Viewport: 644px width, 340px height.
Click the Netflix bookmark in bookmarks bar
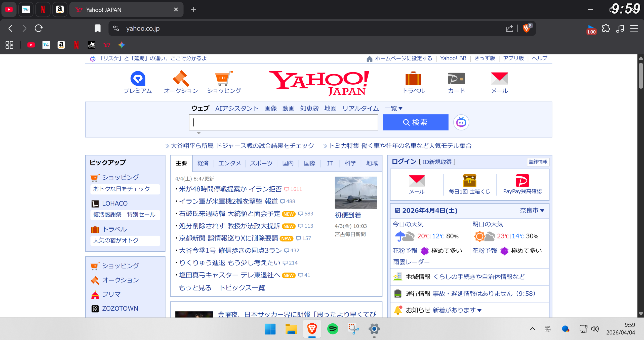tap(76, 45)
